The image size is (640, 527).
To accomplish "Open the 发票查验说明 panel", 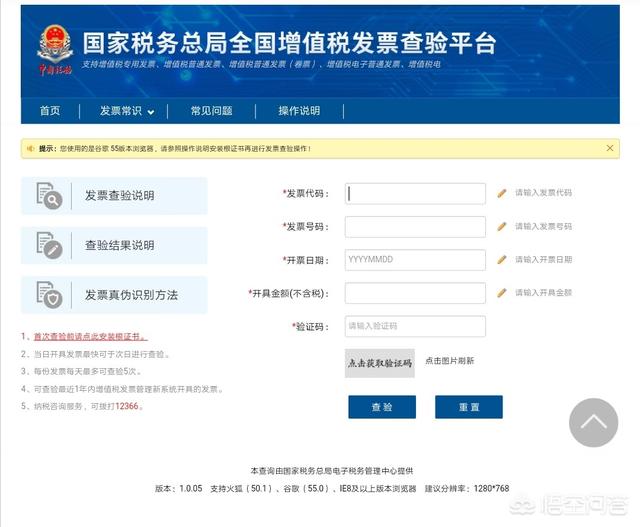I will (114, 196).
